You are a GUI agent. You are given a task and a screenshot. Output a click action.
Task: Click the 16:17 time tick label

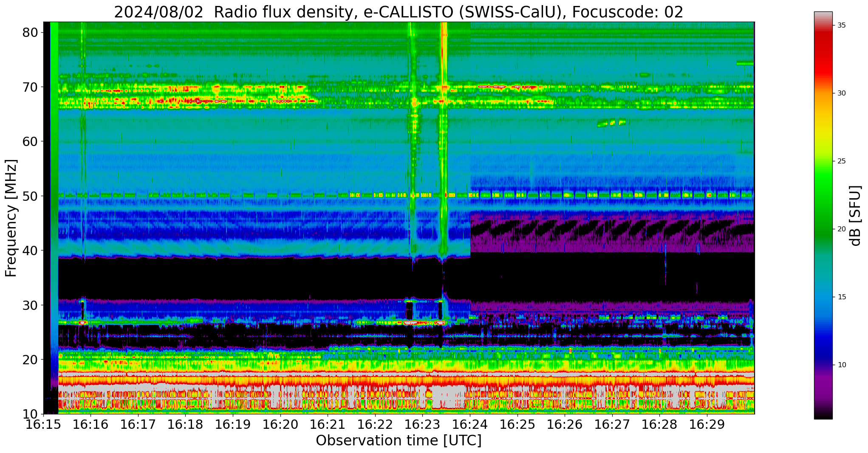[138, 424]
